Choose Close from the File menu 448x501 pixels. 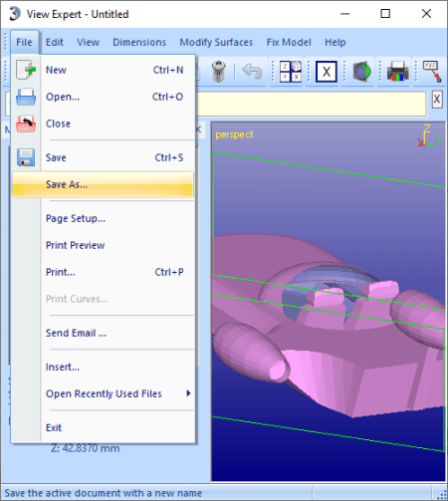(x=103, y=124)
